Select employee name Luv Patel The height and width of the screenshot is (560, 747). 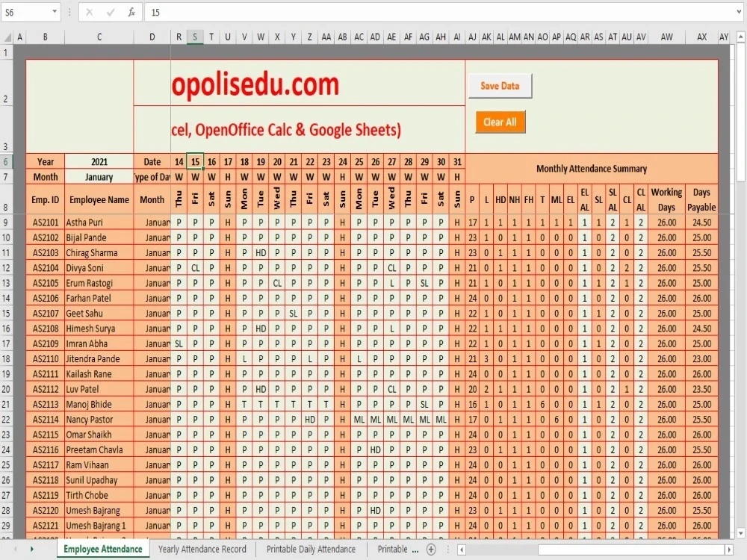point(99,389)
